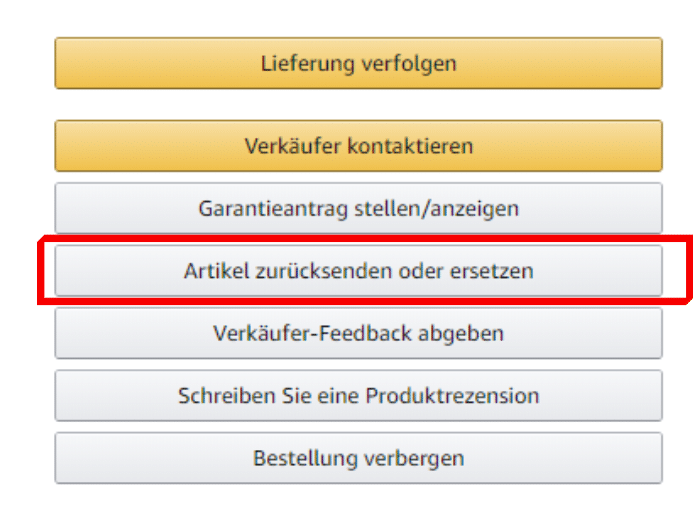The width and height of the screenshot is (693, 511).
Task: Open shipment tracking for this order
Action: click(x=358, y=63)
